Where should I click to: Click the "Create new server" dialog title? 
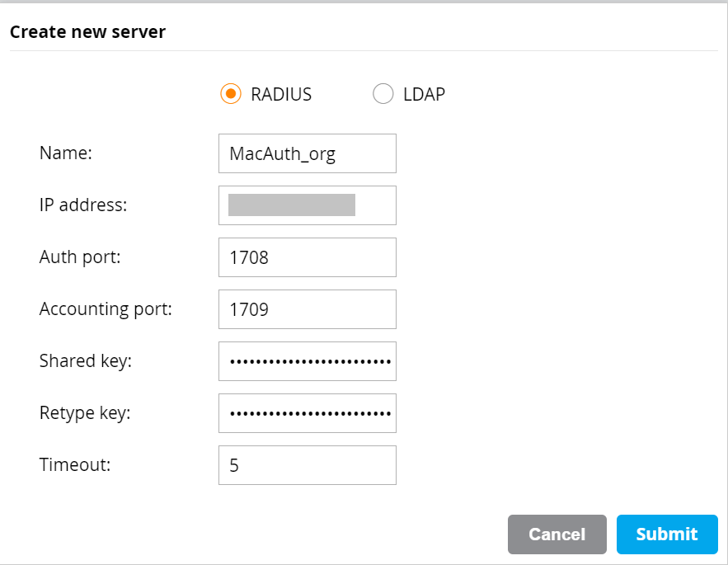(87, 32)
